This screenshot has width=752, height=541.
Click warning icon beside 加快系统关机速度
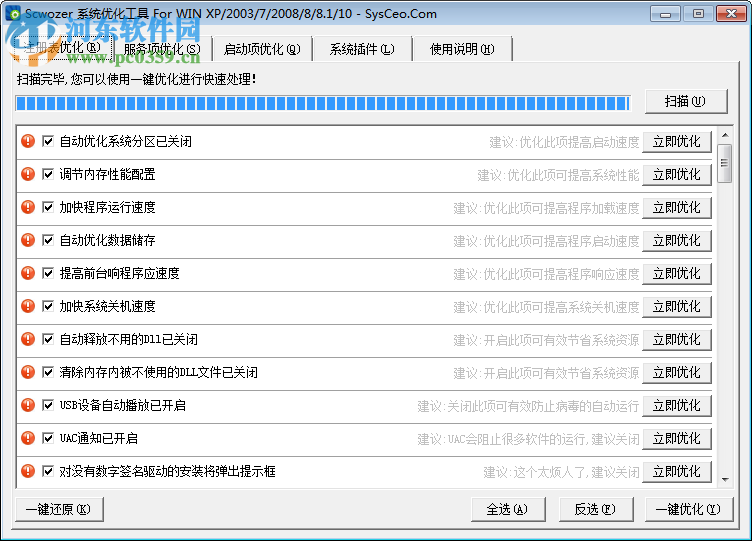click(x=28, y=306)
